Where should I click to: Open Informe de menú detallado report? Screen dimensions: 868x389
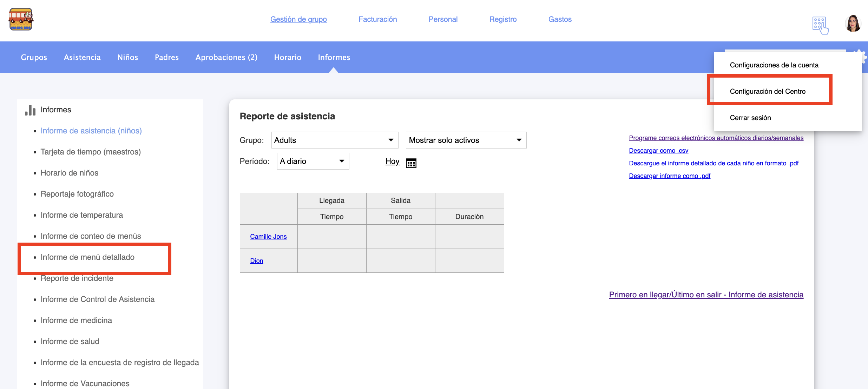(x=87, y=257)
